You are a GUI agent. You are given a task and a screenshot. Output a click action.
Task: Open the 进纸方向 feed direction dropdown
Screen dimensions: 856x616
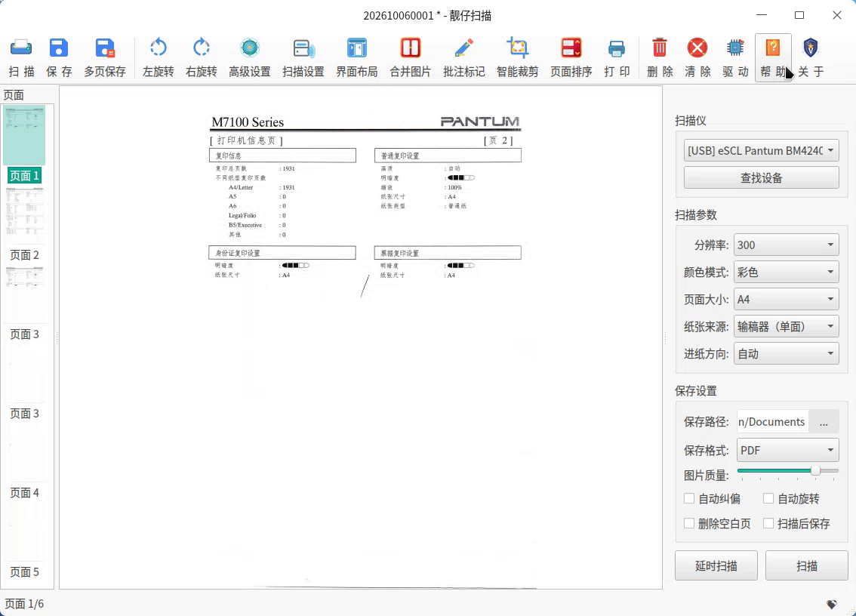click(786, 354)
